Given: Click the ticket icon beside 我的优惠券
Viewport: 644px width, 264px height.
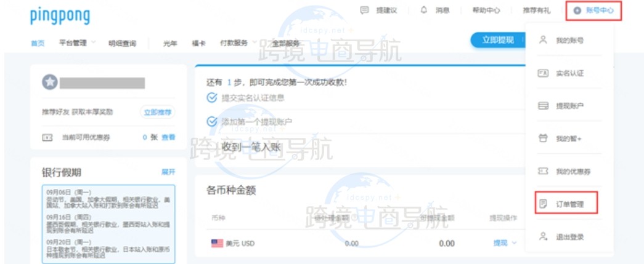Looking at the screenshot, I should [543, 171].
